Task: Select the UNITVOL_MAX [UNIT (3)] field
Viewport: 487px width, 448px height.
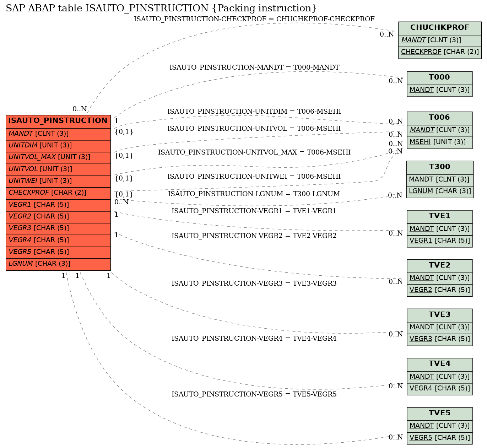Action: 58,157
